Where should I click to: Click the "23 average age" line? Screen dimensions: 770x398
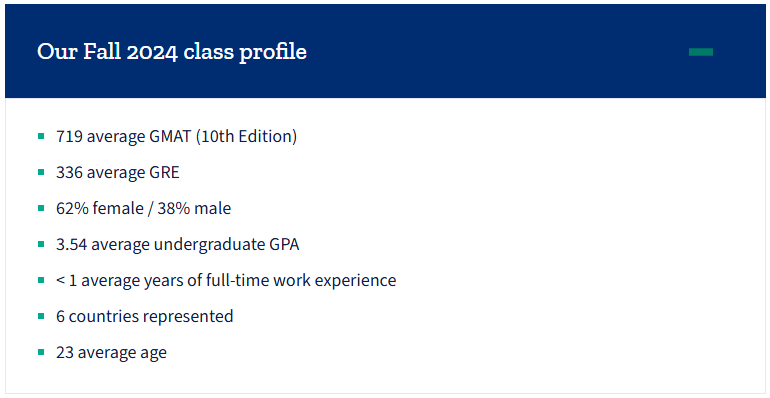[111, 352]
